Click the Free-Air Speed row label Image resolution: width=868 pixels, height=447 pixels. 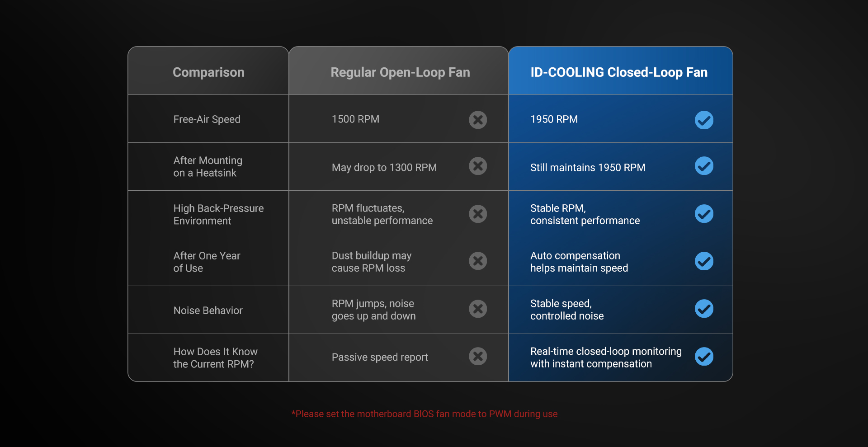pyautogui.click(x=207, y=119)
